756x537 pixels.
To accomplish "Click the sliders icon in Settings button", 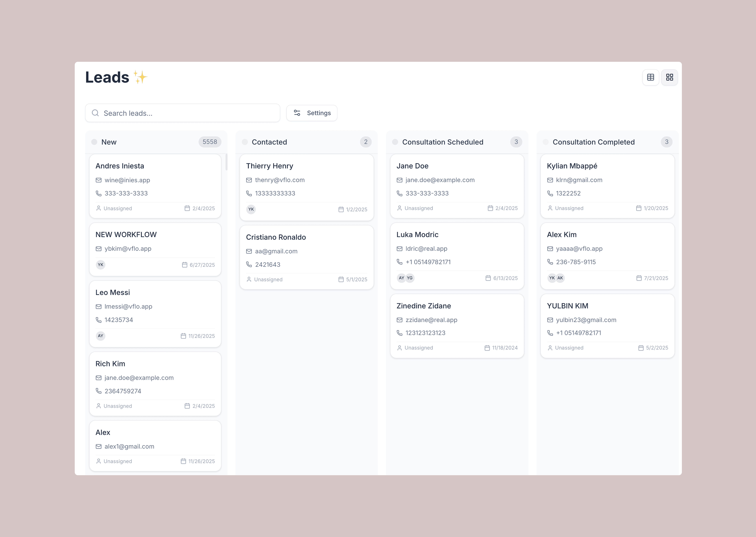I will [x=297, y=113].
